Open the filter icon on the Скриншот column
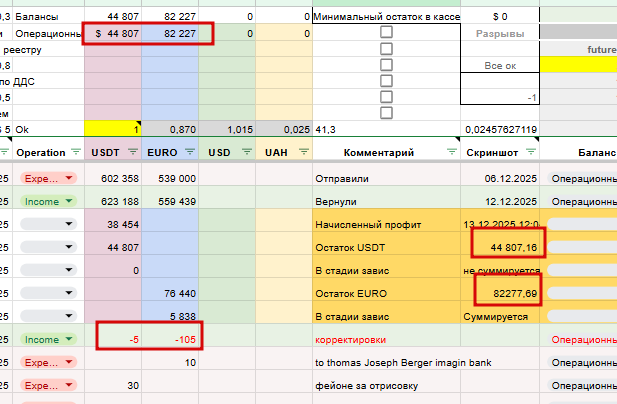 531,152
